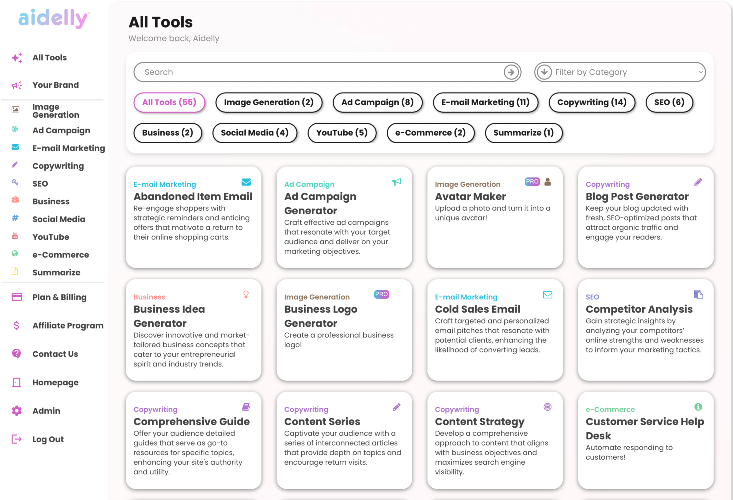Click the Admin gear icon
Viewport: 733px width, 500px height.
click(x=17, y=411)
